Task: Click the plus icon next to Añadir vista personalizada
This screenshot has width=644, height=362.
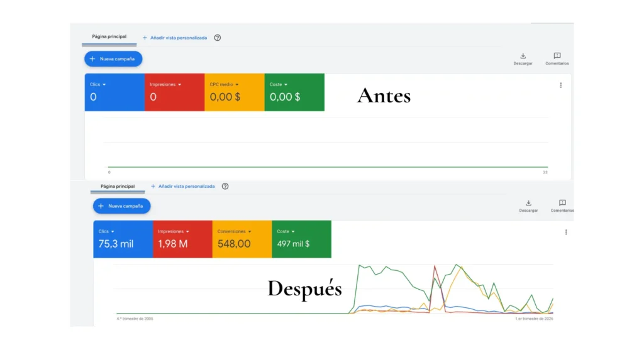Action: pyautogui.click(x=145, y=38)
